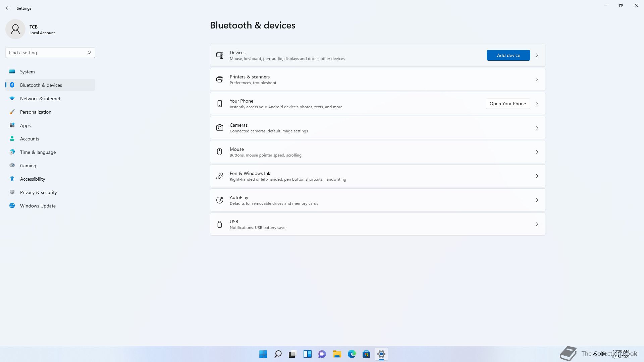Viewport: 644px width, 362px height.
Task: Open Task View on the taskbar
Action: [293, 354]
